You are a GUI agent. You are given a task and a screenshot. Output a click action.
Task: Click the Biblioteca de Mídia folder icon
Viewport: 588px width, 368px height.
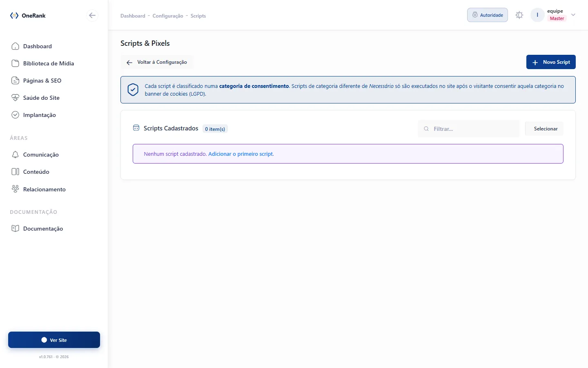point(15,63)
